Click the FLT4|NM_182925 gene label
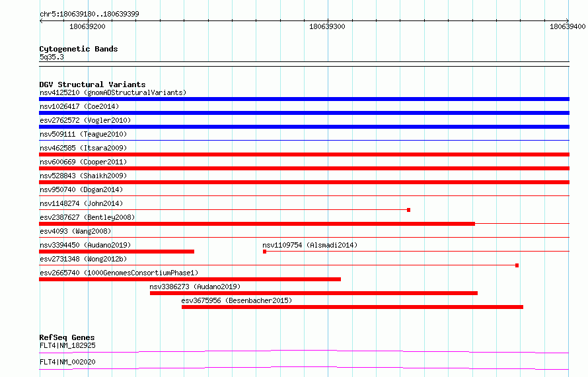This screenshot has height=377, width=588. click(67, 345)
